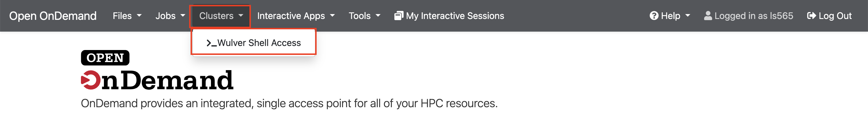This screenshot has height=119, width=868.
Task: Open the My Interactive Sessions window icon
Action: point(399,16)
